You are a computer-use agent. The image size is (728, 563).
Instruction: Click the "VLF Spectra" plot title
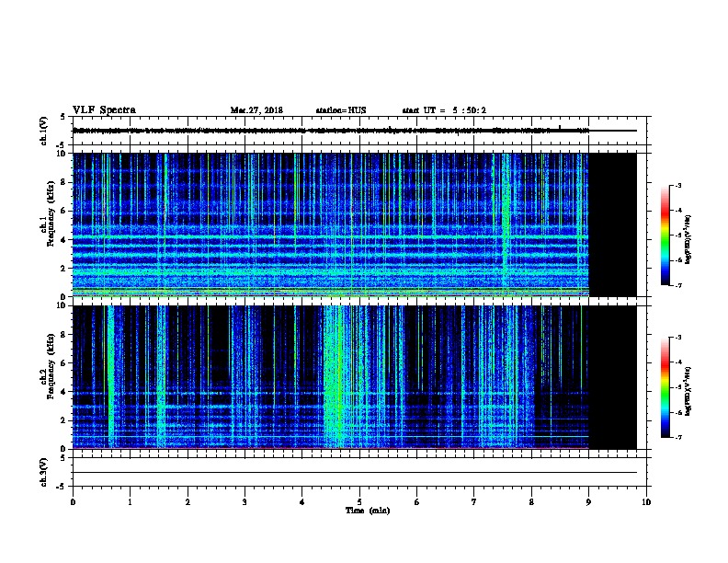[x=104, y=110]
